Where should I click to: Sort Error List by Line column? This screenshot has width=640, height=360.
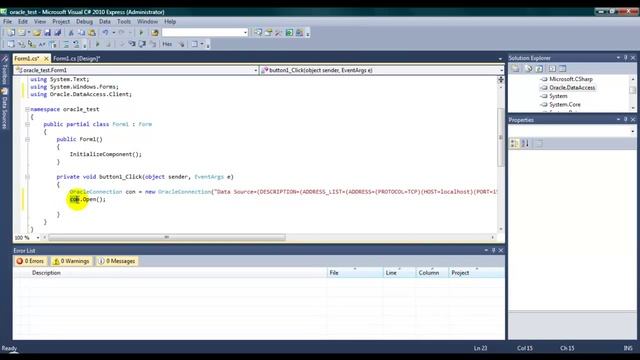[x=399, y=273]
